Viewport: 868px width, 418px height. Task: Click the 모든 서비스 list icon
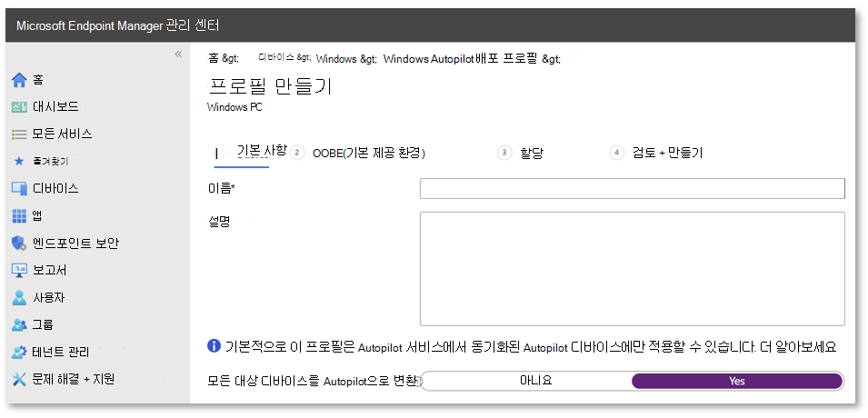coord(19,134)
